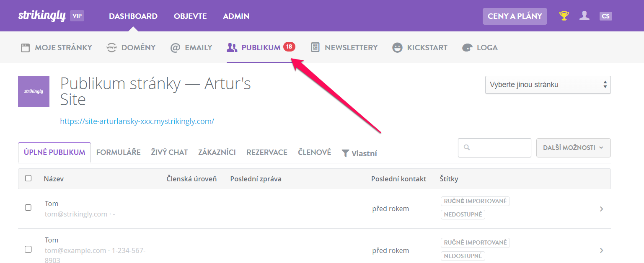This screenshot has height=263, width=644.
Task: Select the Formuláře tab
Action: (119, 152)
